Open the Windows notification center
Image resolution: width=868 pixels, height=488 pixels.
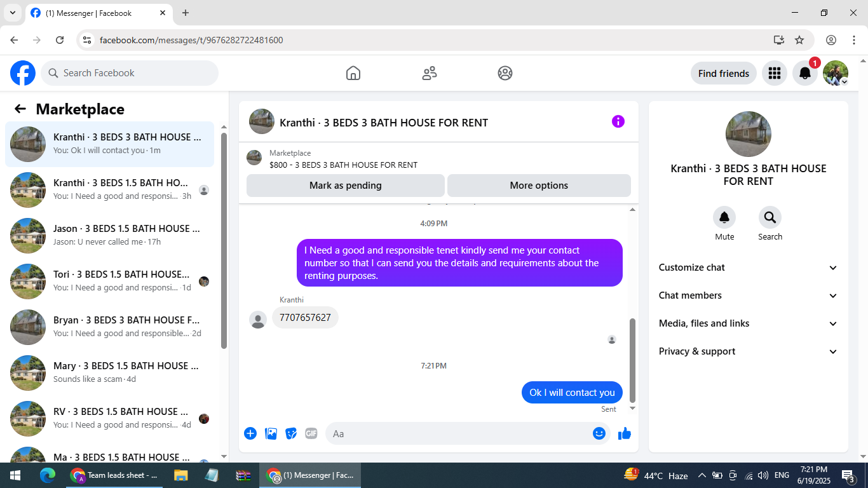pyautogui.click(x=848, y=475)
